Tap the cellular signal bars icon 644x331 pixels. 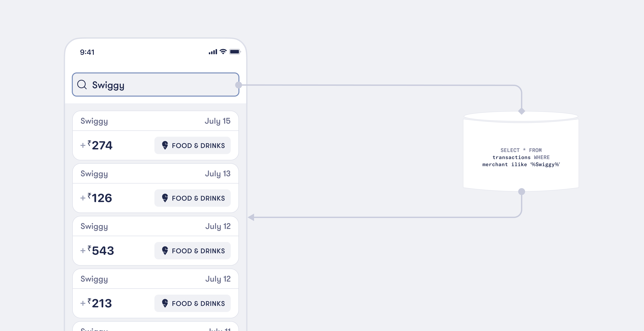pyautogui.click(x=213, y=52)
